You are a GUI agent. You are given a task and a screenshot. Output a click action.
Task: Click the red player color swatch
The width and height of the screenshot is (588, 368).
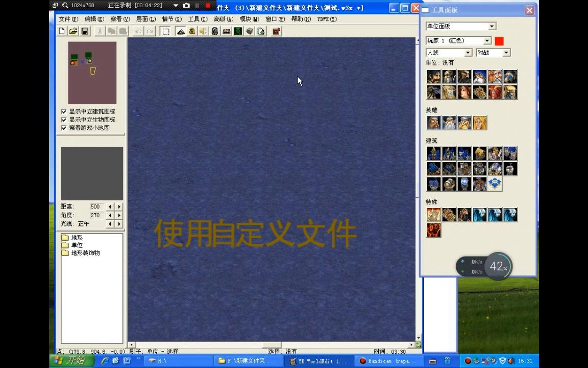[x=499, y=41]
